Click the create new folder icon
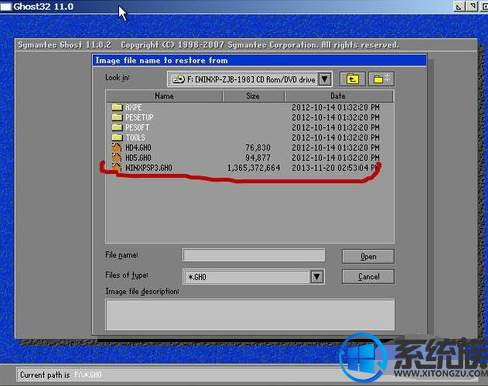This screenshot has height=386, width=488. 381,79
